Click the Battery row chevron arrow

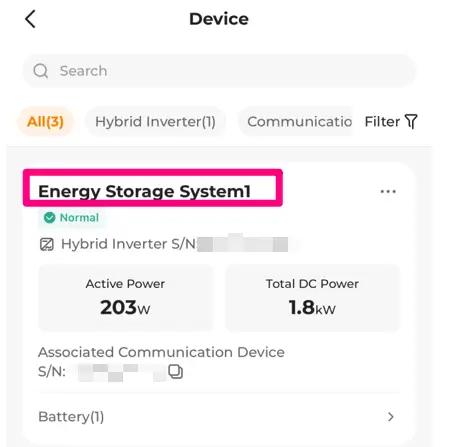(x=391, y=417)
